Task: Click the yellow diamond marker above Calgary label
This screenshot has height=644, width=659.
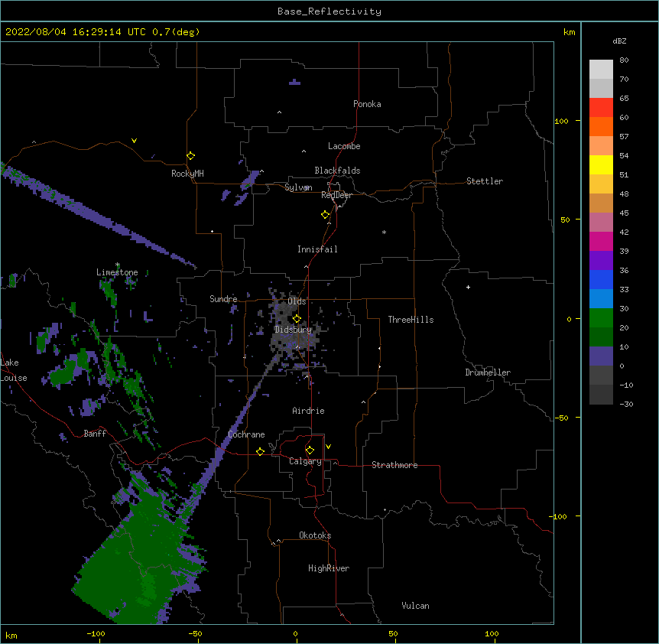Action: point(310,450)
